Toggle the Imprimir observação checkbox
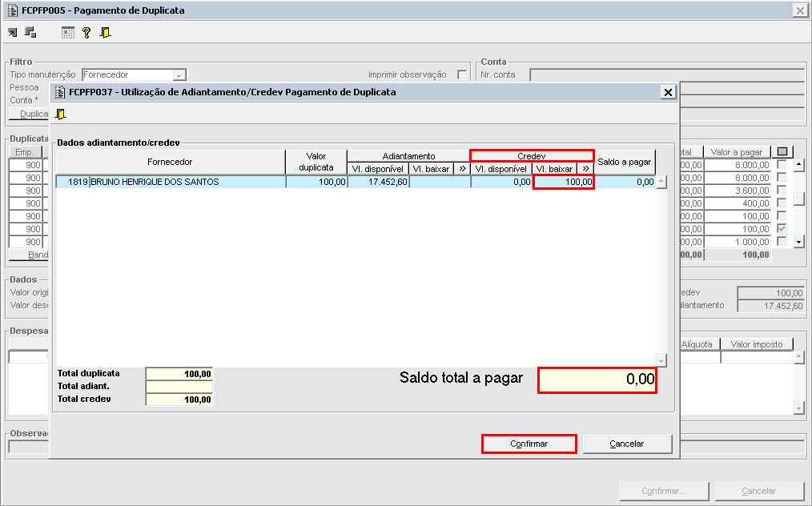Screen dimensions: 812x506 coord(462,74)
